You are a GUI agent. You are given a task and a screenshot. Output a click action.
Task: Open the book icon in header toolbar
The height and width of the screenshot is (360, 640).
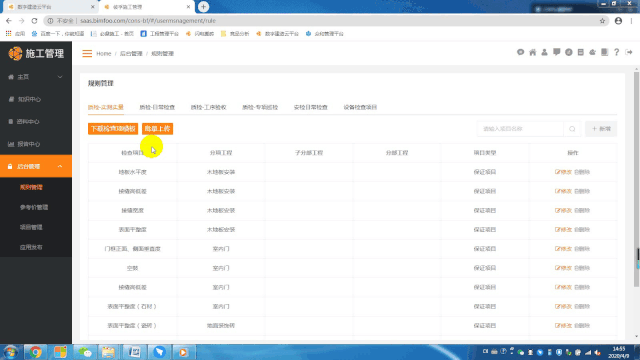[604, 52]
